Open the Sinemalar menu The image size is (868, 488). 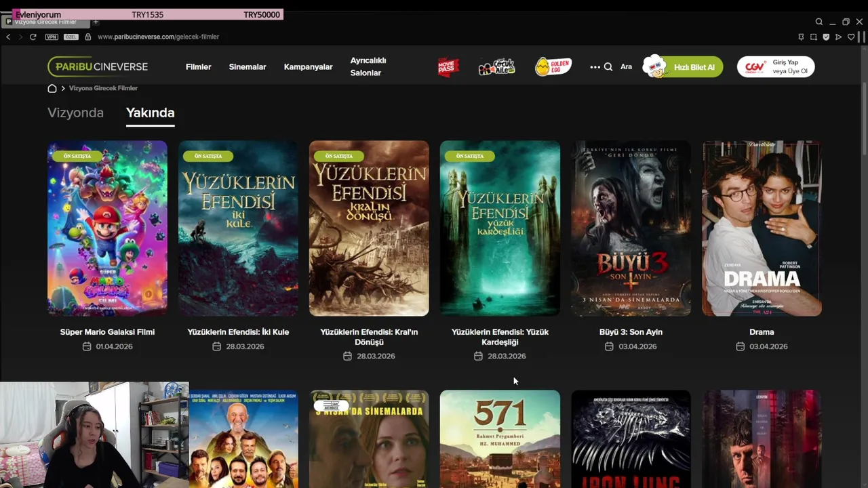[x=248, y=67]
